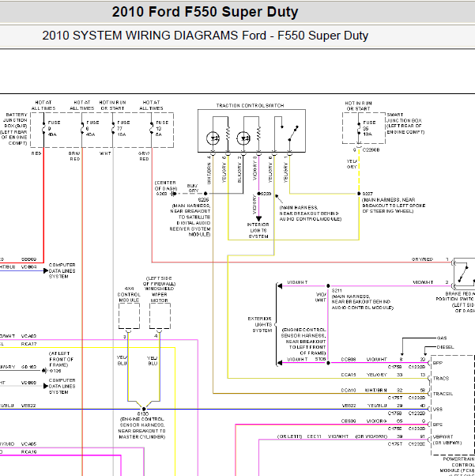The width and height of the screenshot is (475, 476).
Task: Click the traction control switch contact symbol
Action: tap(288, 130)
